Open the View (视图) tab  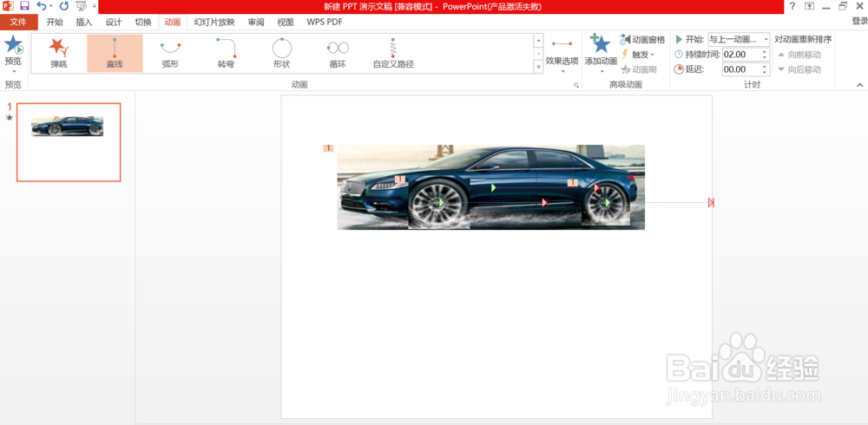[285, 23]
